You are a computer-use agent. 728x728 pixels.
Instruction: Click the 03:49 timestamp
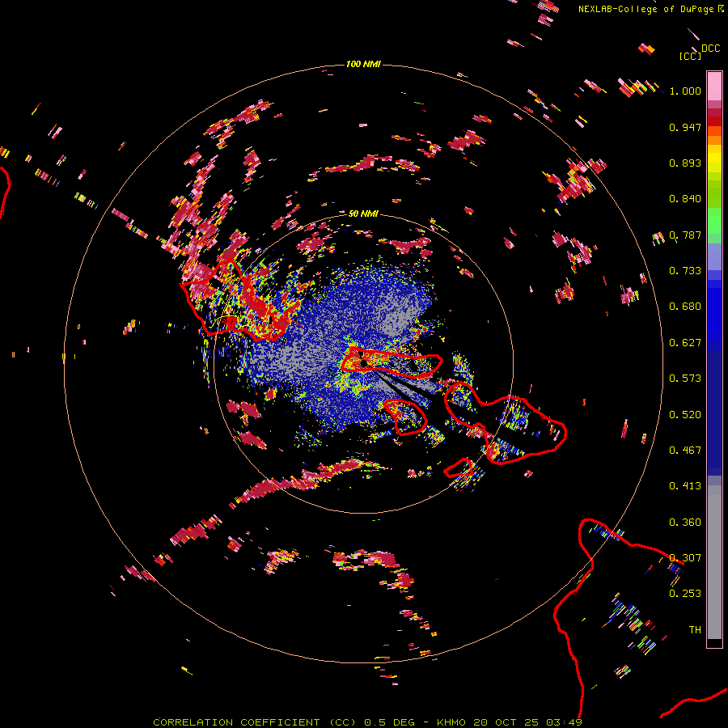pos(564,722)
